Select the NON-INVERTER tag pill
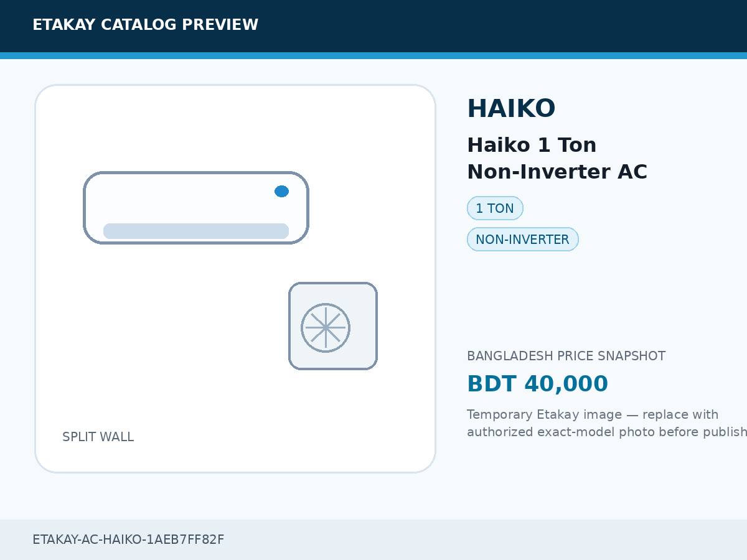 (x=523, y=240)
